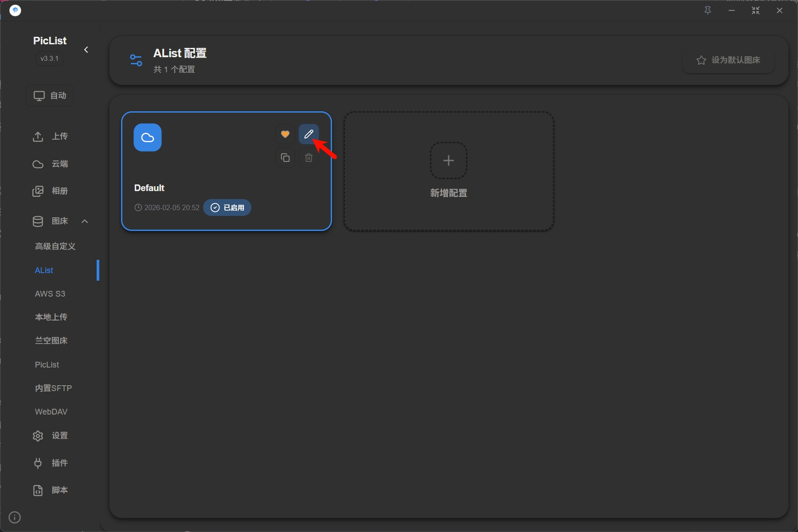
Task: Click the plus icon to add configuration
Action: click(x=448, y=160)
